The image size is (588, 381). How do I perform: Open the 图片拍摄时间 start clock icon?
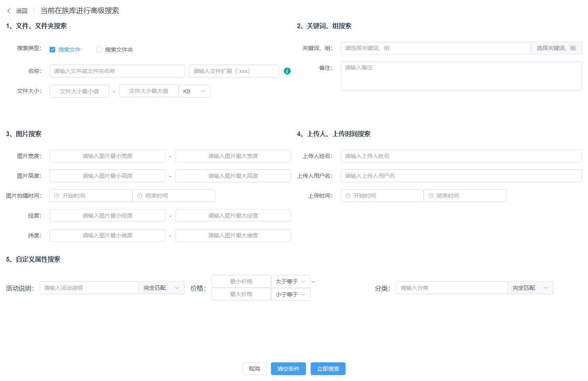(x=56, y=195)
